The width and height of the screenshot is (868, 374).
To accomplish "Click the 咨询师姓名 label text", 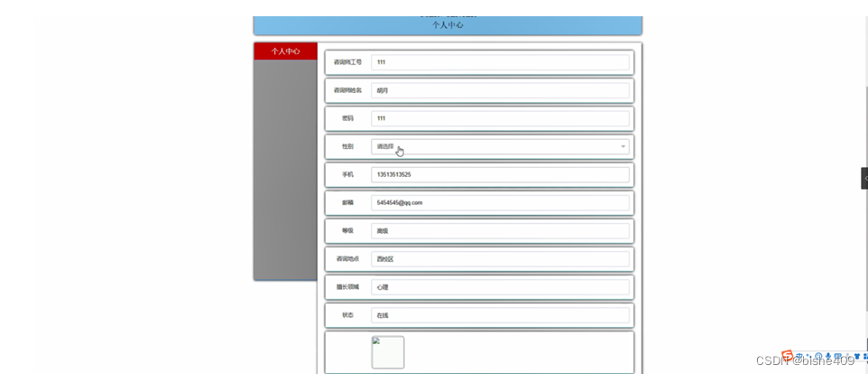I will click(x=347, y=90).
